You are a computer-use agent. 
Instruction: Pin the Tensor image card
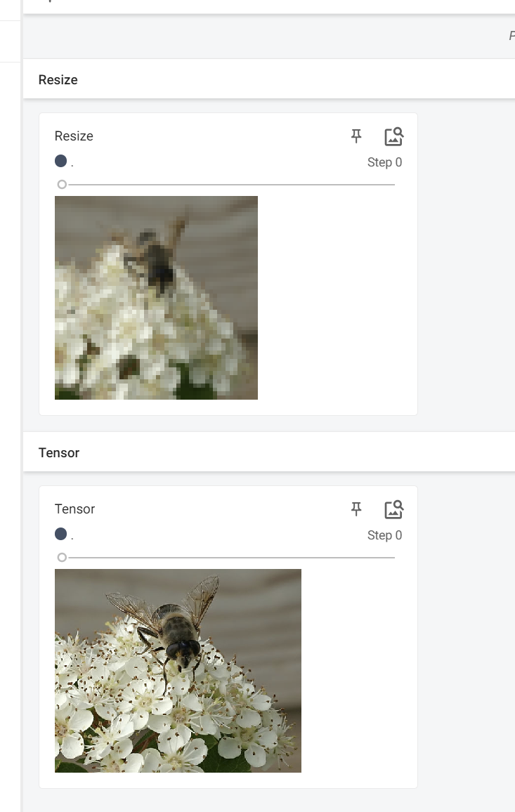(x=356, y=509)
